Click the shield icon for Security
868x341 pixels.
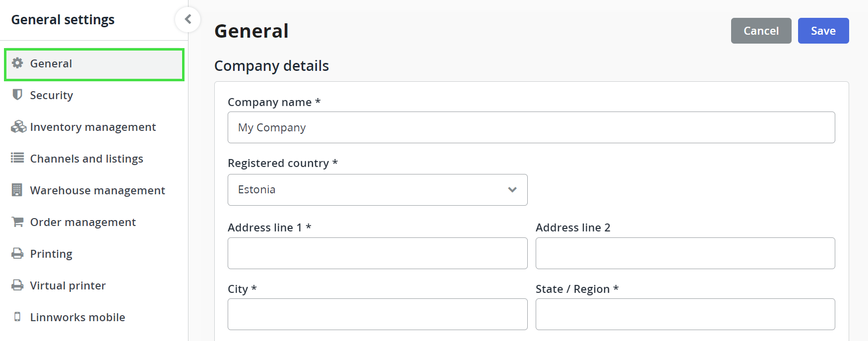coord(17,95)
